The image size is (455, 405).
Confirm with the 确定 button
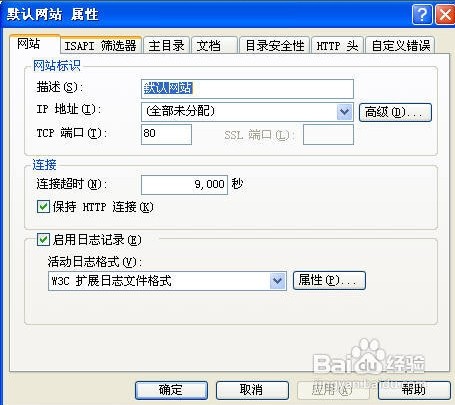point(171,390)
